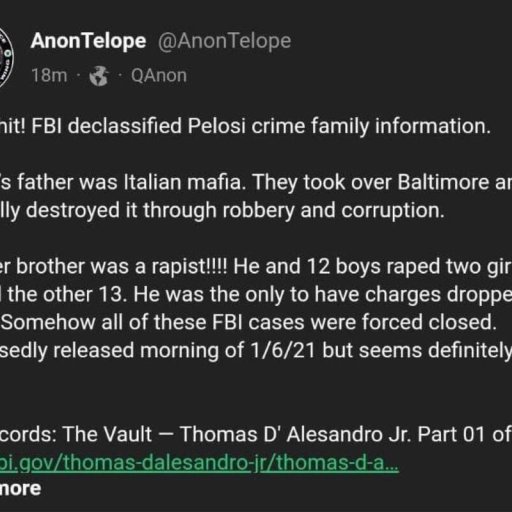Click the line "released morning of 1/6/21"
Image resolution: width=512 pixels, height=512 pixels.
tap(256, 351)
